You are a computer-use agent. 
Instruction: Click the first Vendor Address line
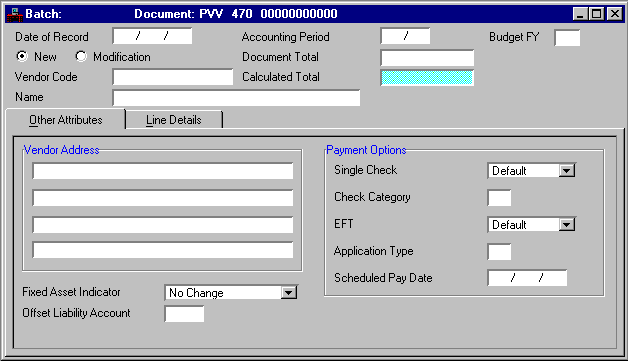tap(163, 171)
